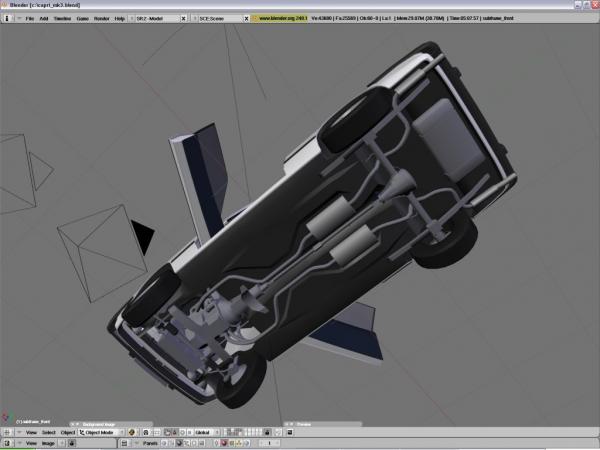600x450 pixels.
Task: Click the Help menu
Action: point(120,18)
